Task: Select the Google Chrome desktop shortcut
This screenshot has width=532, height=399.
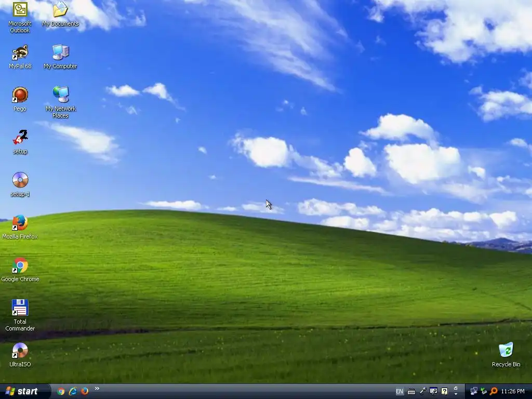Action: 20,270
